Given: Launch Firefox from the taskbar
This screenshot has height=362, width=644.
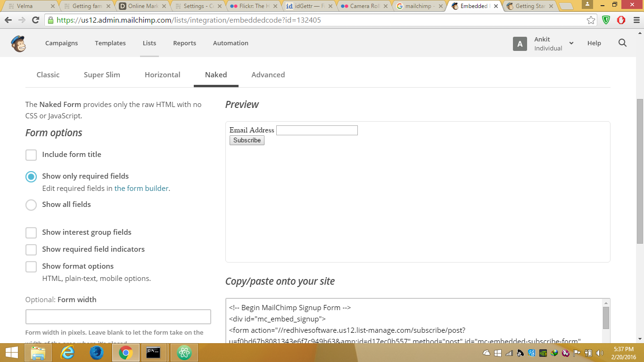Looking at the screenshot, I should click(x=97, y=353).
